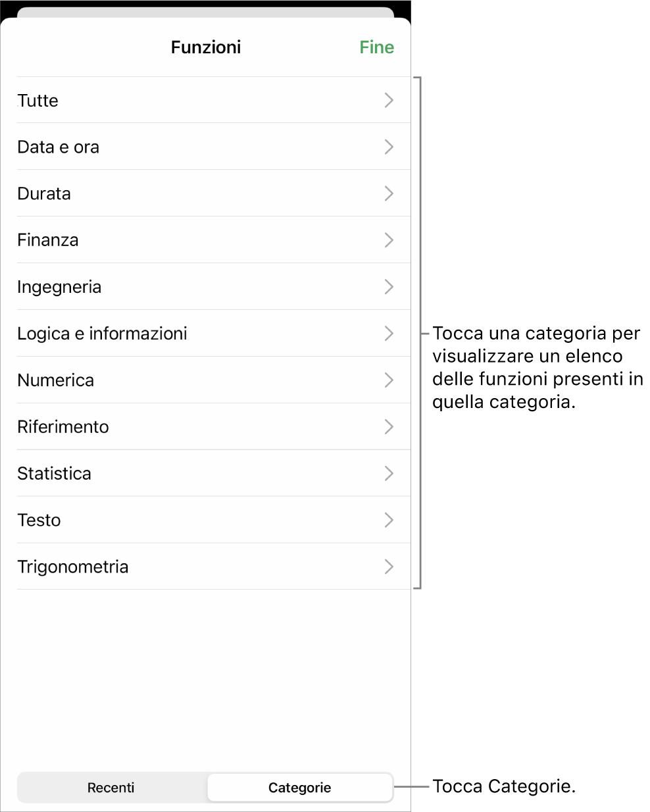Choose the Statistica category label
650x812 pixels.
pos(55,474)
